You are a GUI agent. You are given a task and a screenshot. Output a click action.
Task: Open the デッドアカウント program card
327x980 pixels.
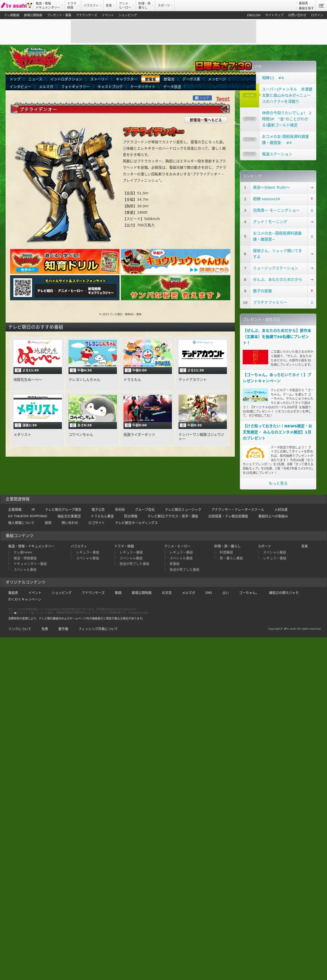click(x=202, y=364)
